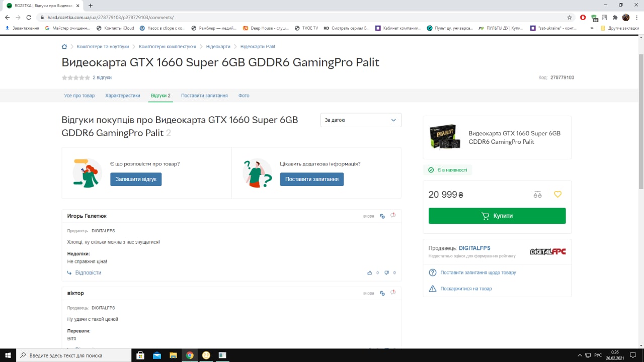Open 'Поставити запитання' tab
This screenshot has width=644, height=362.
click(x=204, y=96)
